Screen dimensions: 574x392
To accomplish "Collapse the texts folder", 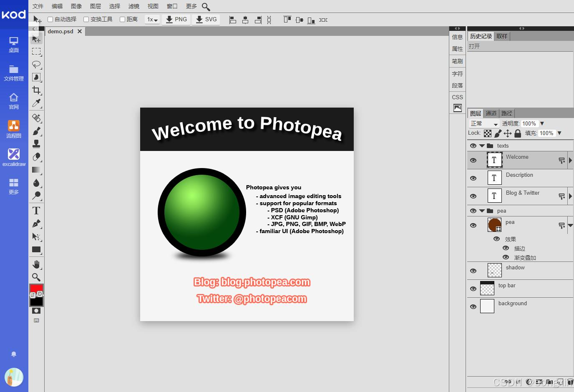I will (x=482, y=146).
